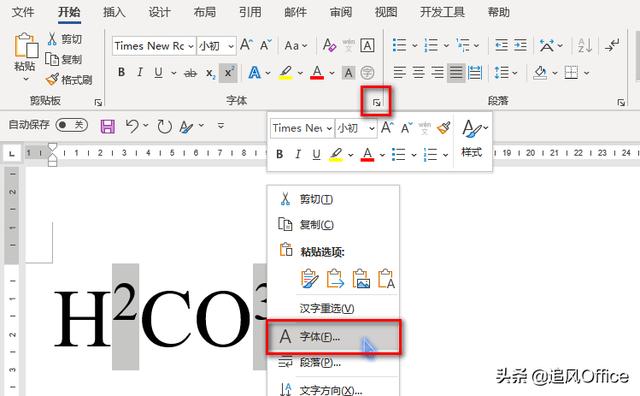This screenshot has height=396, width=640.
Task: Open the Font dialog launcher
Action: tap(376, 102)
